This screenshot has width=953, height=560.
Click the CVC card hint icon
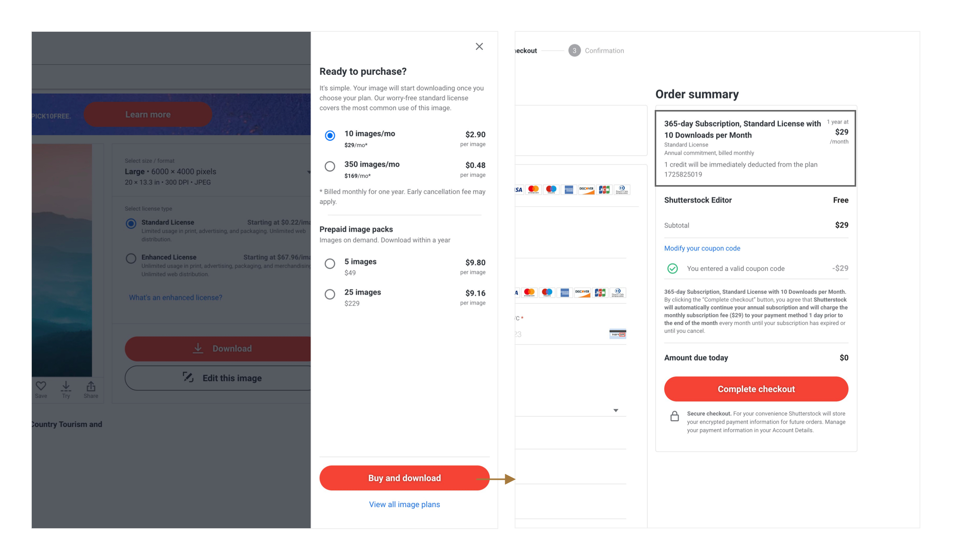coord(618,334)
